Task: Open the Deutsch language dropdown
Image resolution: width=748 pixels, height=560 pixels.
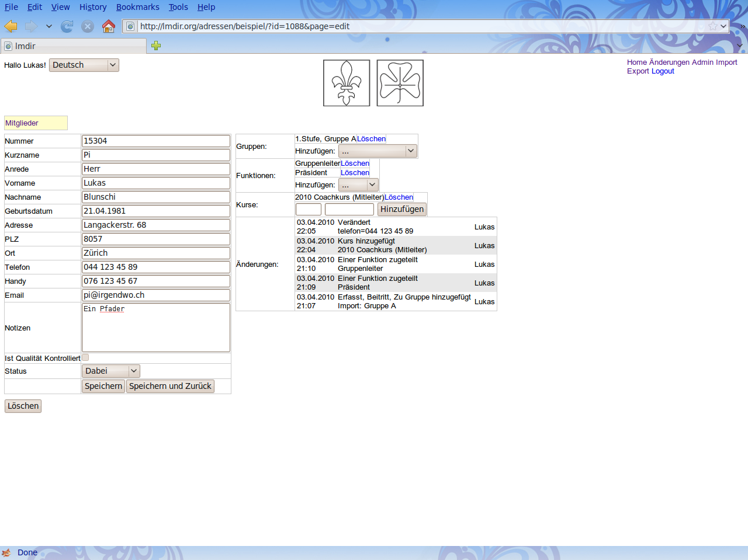Action: click(x=84, y=65)
